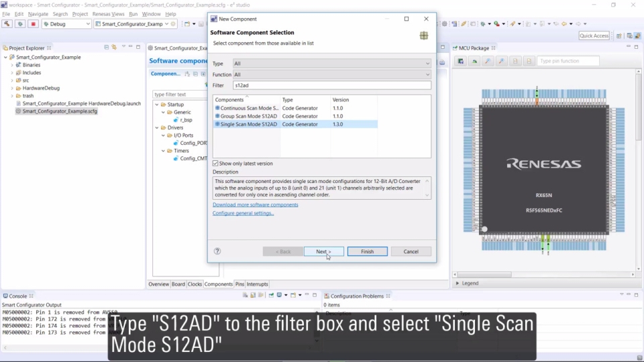Screen dimensions: 644x362
Task: Open the Type dropdown
Action: (331, 64)
